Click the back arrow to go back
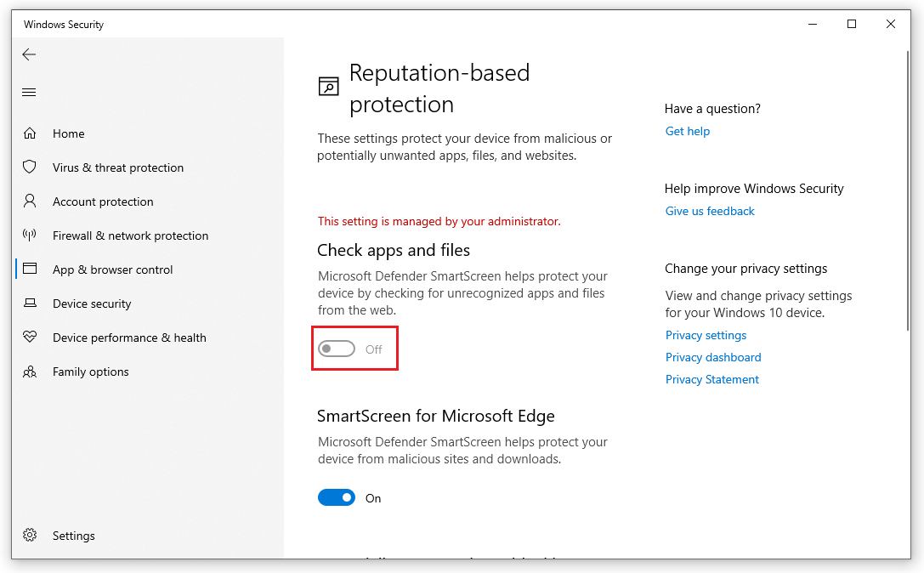 point(29,54)
